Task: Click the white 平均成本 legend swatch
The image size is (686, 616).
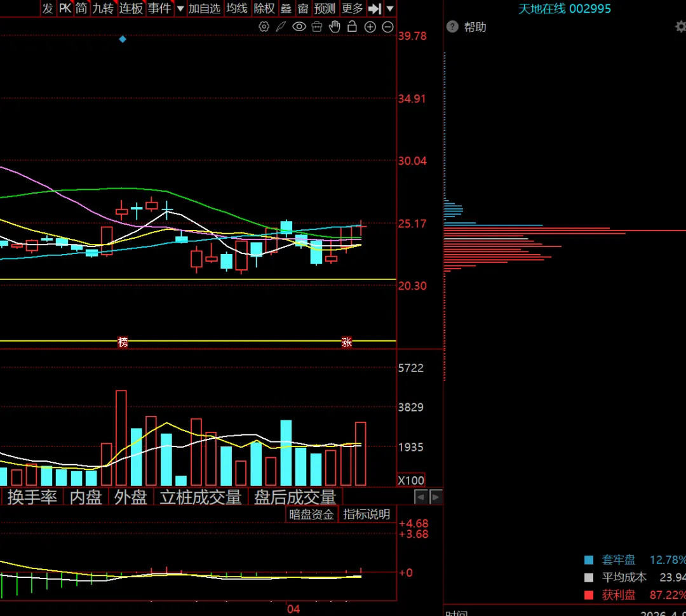Action: (x=589, y=577)
